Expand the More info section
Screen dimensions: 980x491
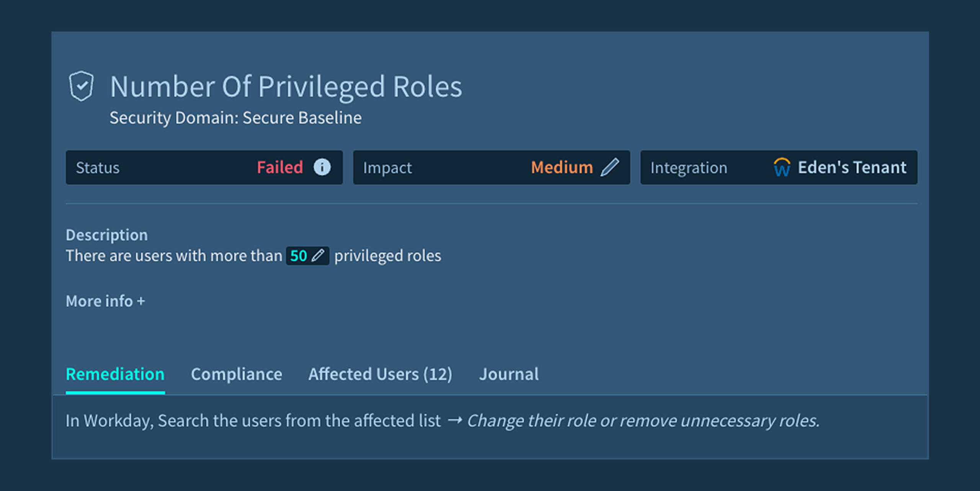coord(105,301)
